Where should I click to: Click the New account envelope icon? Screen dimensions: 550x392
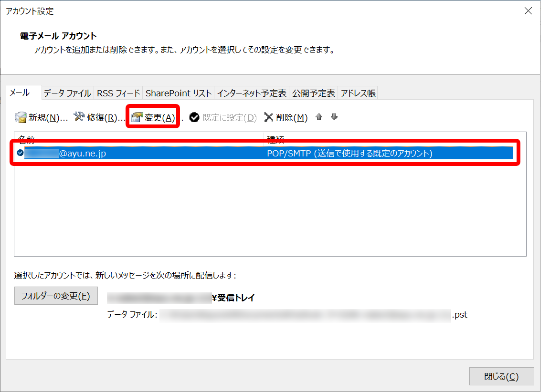pyautogui.click(x=21, y=117)
